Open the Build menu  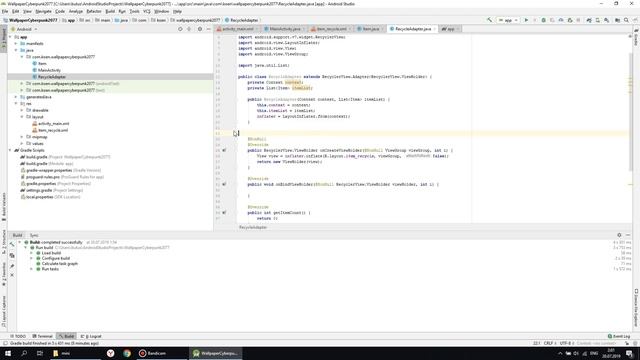coord(110,11)
